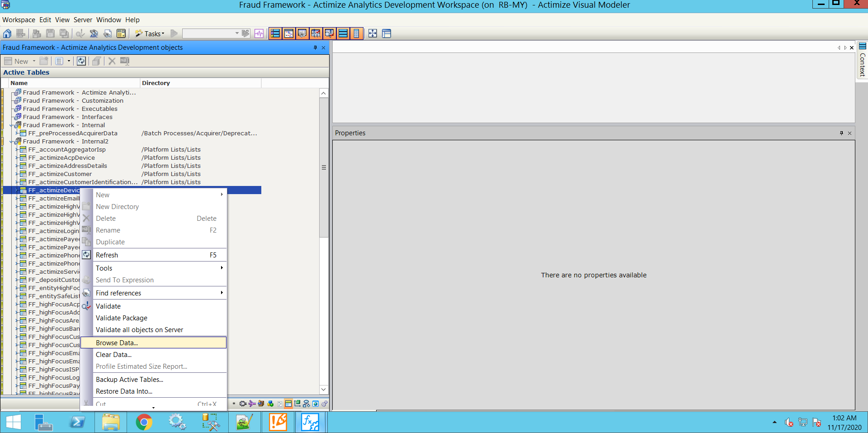Choose Validate all objects on Server
This screenshot has height=433, width=868.
[153, 329]
